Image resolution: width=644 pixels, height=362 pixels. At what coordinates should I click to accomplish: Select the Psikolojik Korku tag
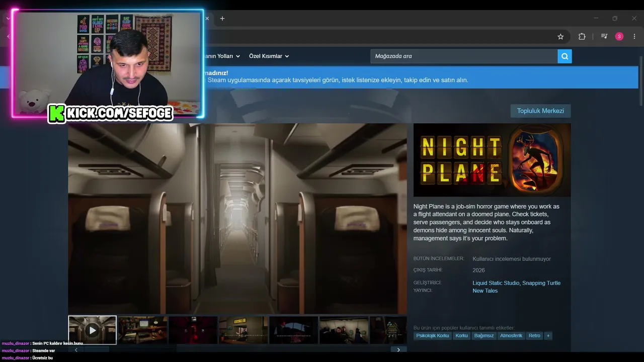pyautogui.click(x=433, y=336)
